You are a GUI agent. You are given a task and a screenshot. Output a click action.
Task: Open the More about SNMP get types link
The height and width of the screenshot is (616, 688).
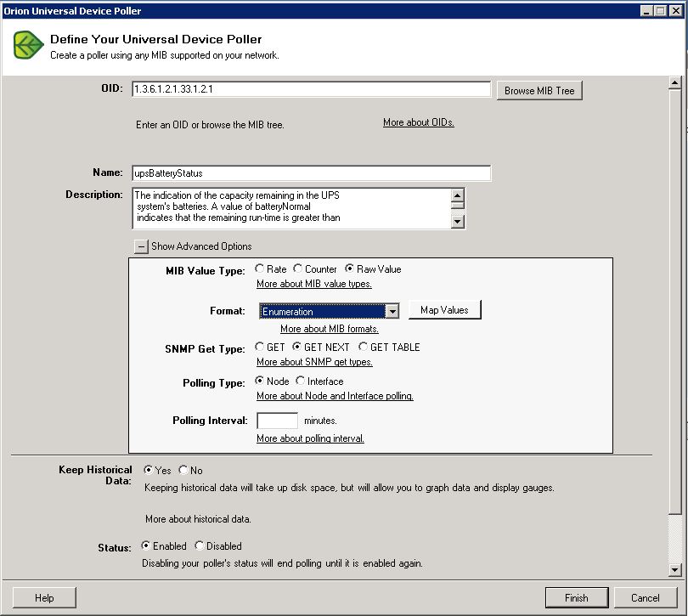point(314,362)
